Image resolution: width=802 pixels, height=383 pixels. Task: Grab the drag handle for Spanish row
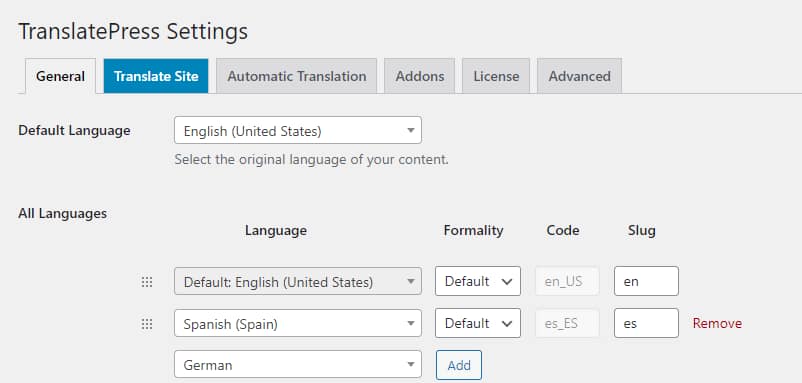pyautogui.click(x=147, y=324)
